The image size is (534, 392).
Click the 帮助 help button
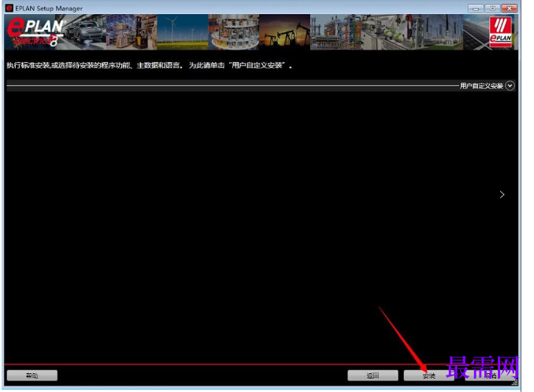(x=32, y=375)
